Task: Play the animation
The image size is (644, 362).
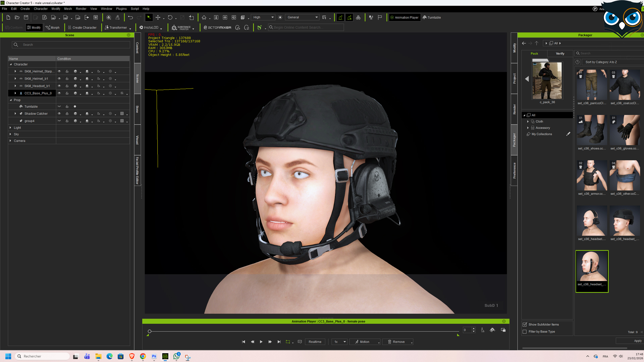Action: 261,342
